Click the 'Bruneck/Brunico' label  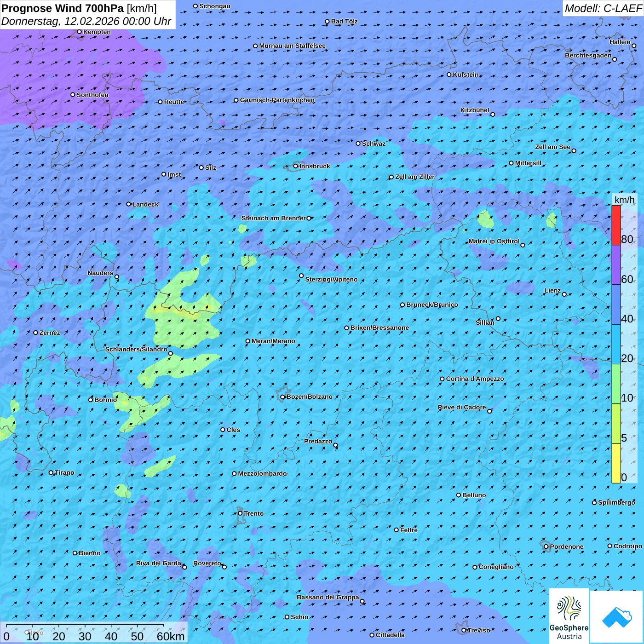pyautogui.click(x=432, y=305)
